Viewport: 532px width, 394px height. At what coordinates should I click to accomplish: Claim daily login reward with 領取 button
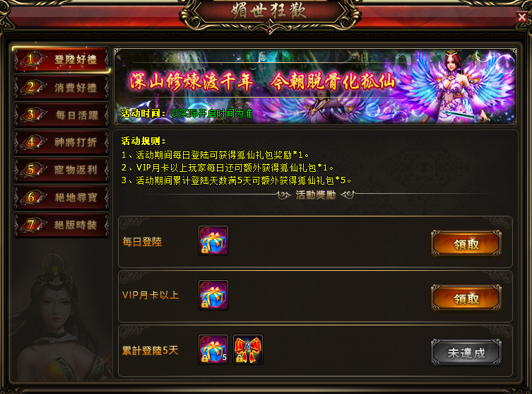(x=466, y=243)
